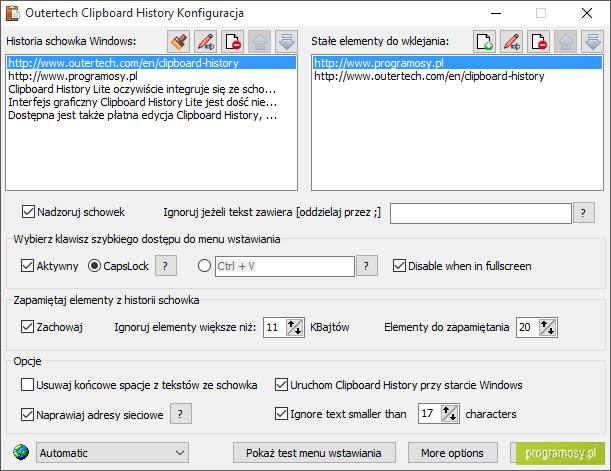The height and width of the screenshot is (471, 611).
Task: Click the clipboard app icon in title bar
Action: coord(12,13)
